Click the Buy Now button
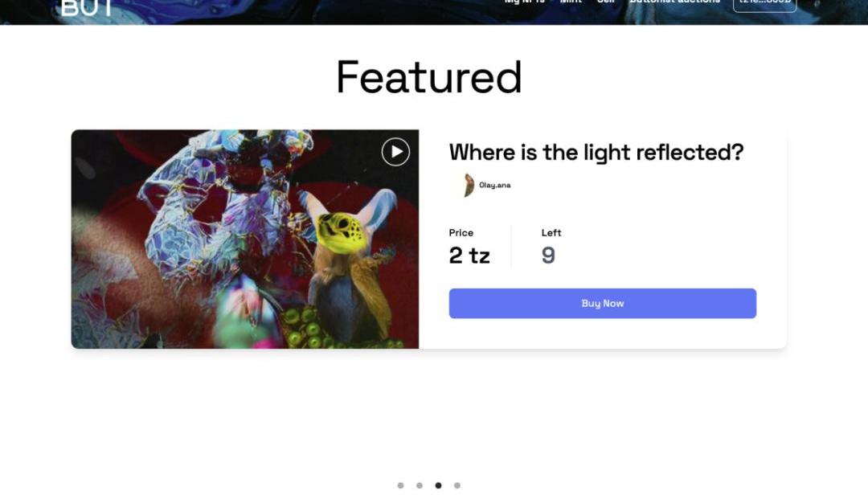 (x=602, y=304)
